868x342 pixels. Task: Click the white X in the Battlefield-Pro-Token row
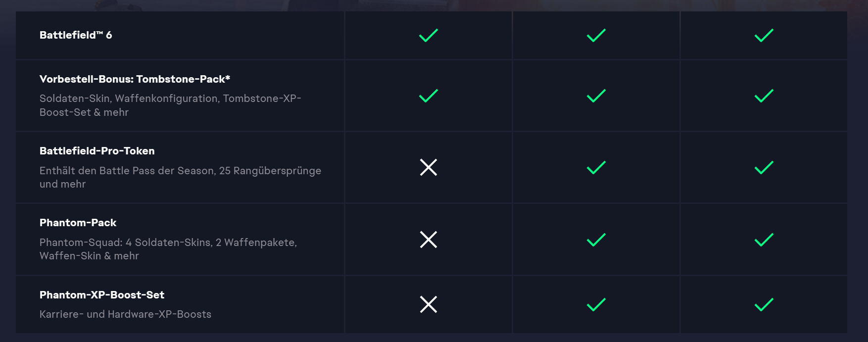[x=428, y=167]
